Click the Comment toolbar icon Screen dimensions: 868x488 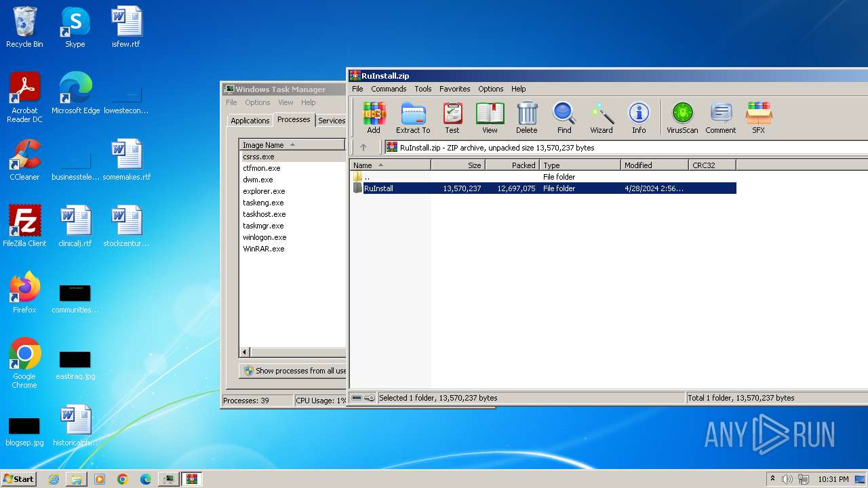coord(720,117)
